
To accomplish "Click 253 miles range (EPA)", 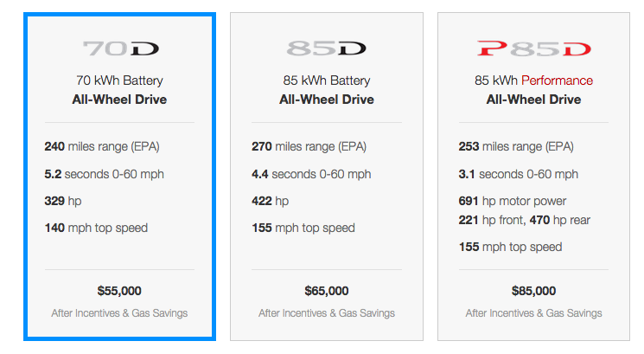I will 516,147.
